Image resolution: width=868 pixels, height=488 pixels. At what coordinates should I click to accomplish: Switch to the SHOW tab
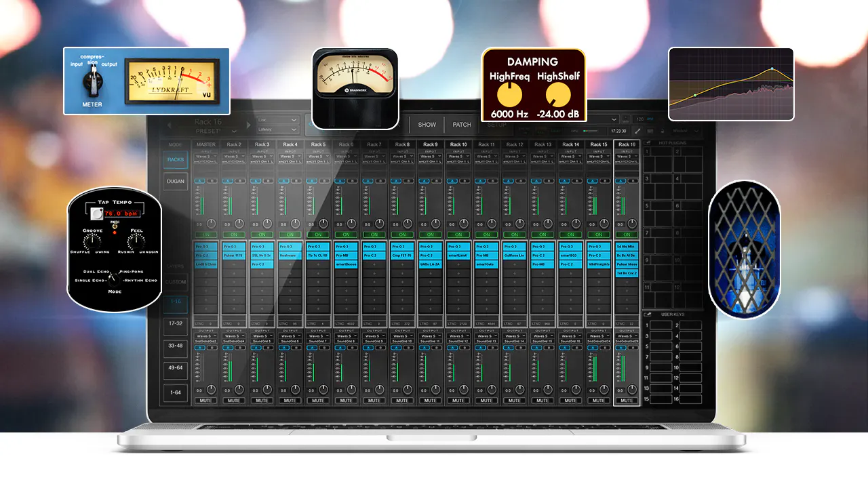coord(427,125)
